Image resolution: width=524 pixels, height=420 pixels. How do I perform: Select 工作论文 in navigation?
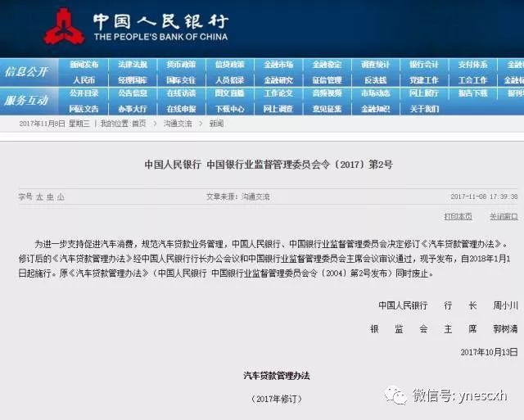click(278, 93)
